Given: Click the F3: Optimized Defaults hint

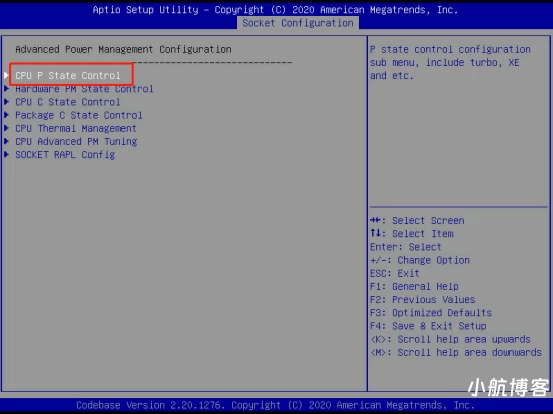Looking at the screenshot, I should click(x=431, y=313).
